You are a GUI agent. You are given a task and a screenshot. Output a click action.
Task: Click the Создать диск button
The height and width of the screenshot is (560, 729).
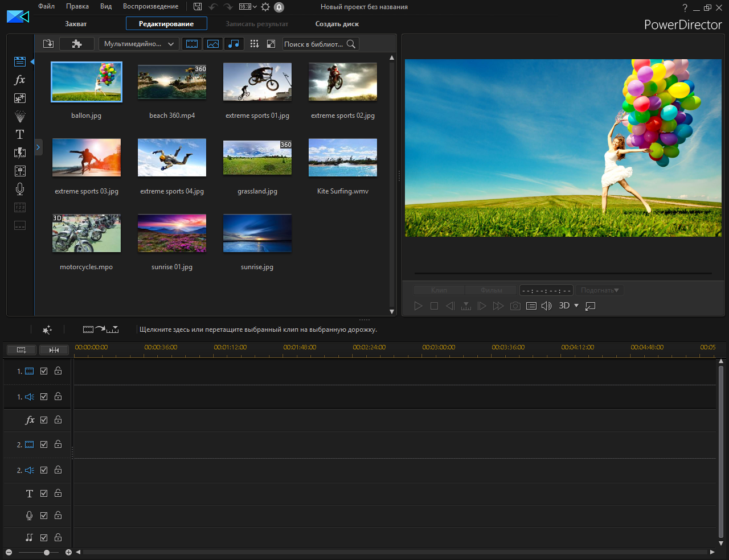(337, 24)
